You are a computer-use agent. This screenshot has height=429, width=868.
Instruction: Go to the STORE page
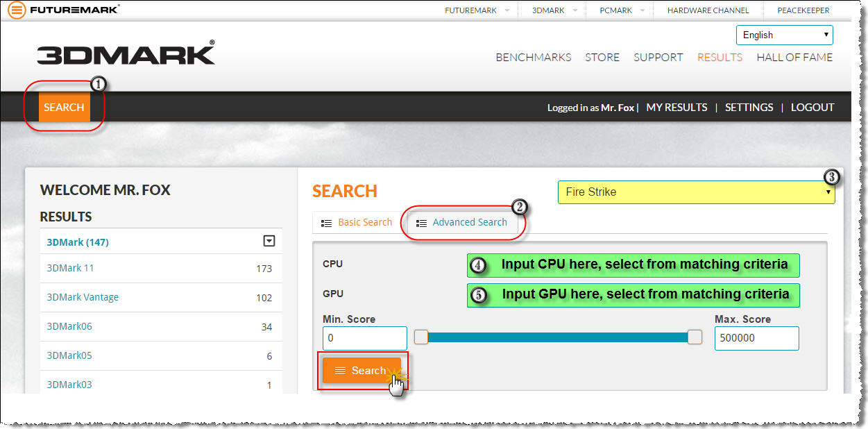(602, 58)
